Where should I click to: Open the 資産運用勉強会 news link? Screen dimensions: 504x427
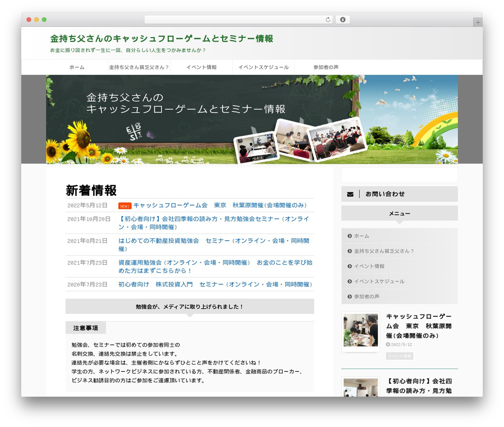(x=215, y=266)
